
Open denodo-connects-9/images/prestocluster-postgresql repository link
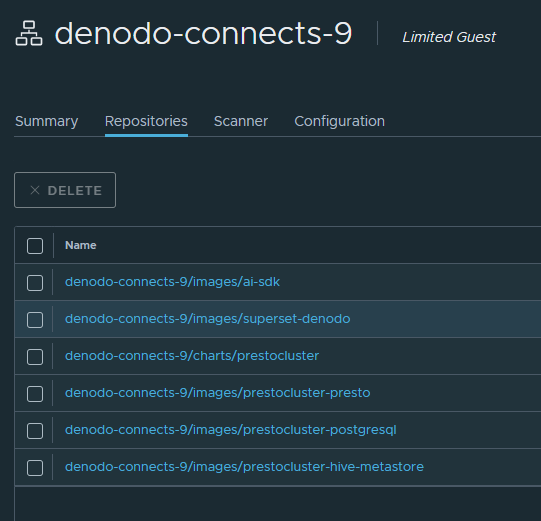[x=231, y=430]
